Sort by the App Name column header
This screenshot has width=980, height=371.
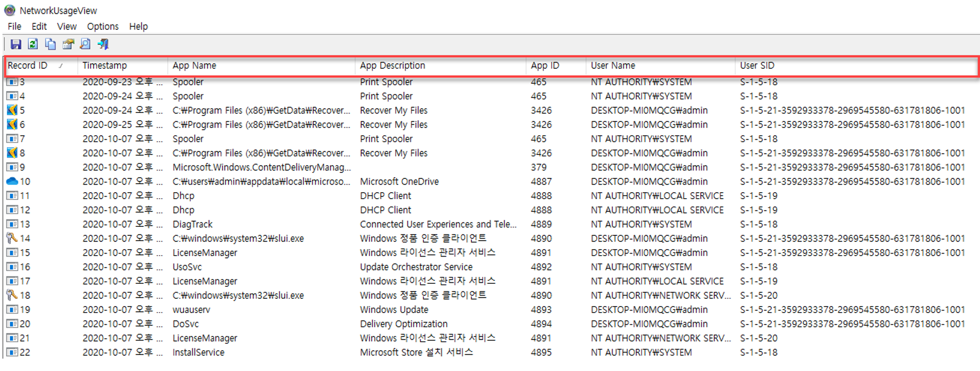[194, 66]
